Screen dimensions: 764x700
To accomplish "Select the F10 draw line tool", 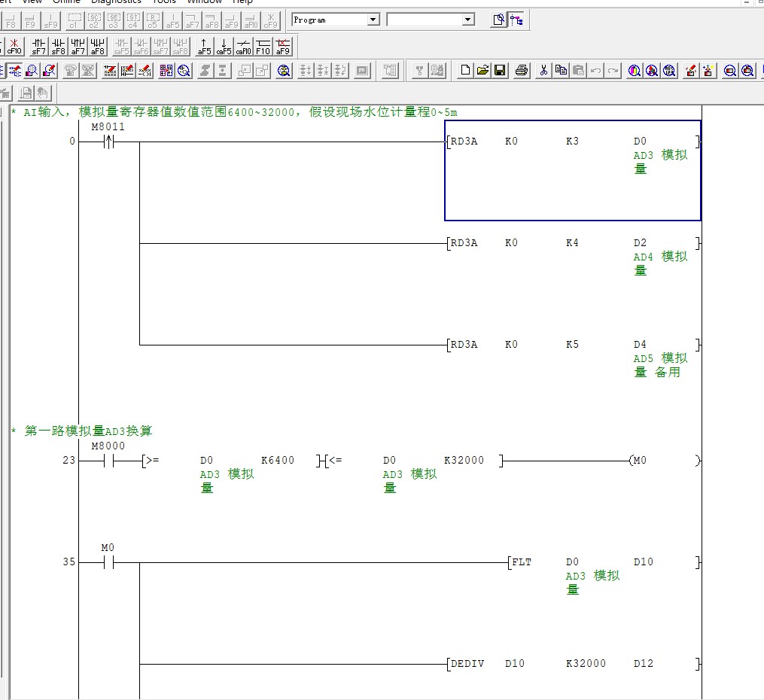I will point(263,47).
